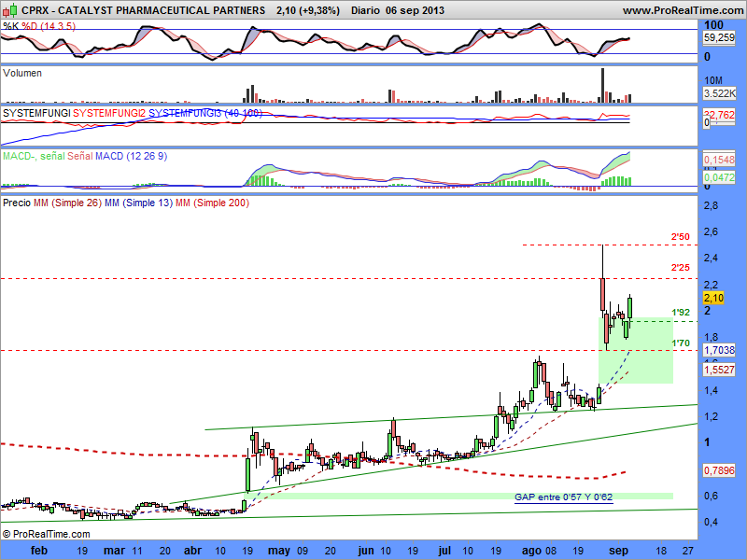Click the "10M" volume axis label

pyautogui.click(x=713, y=80)
